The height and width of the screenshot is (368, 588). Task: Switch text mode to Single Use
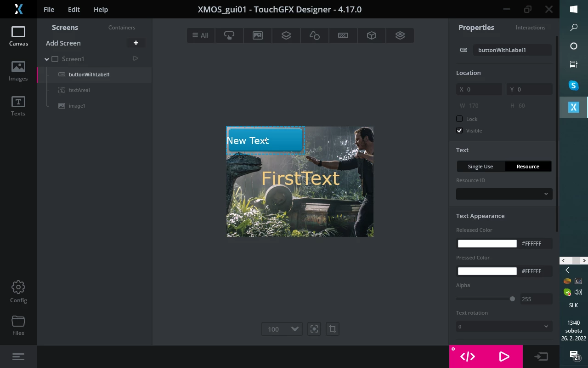point(481,167)
